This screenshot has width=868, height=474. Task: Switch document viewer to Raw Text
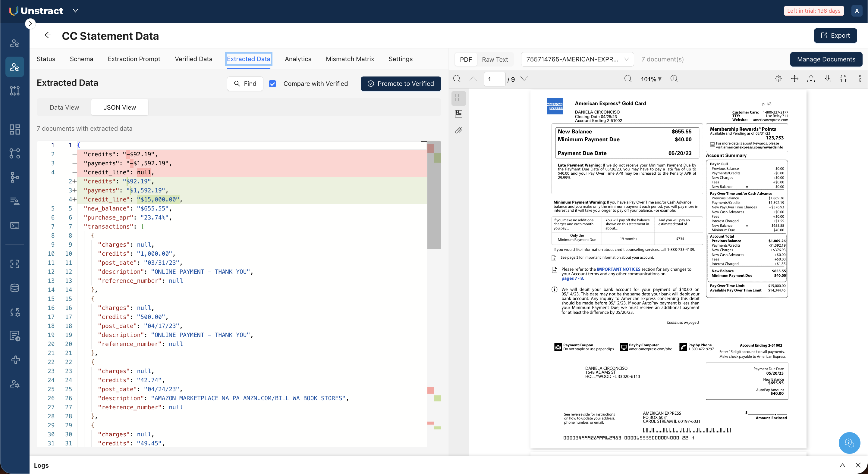[495, 60]
